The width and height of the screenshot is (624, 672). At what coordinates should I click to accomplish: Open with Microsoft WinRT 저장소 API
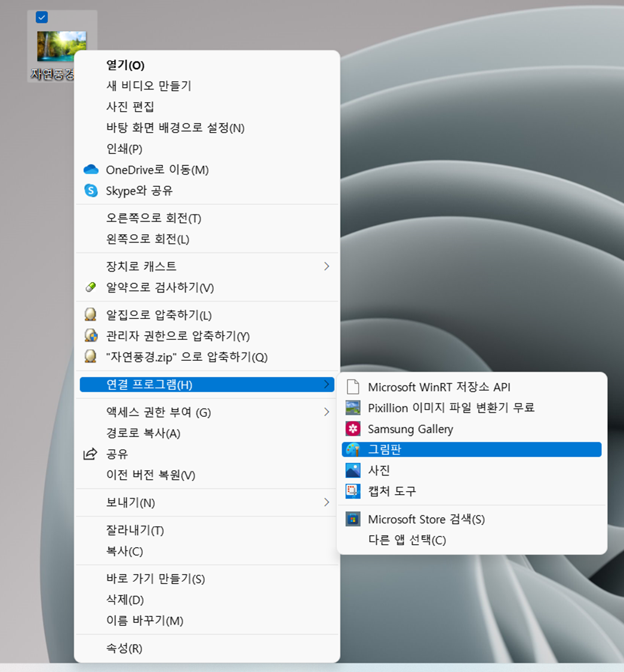tap(471, 387)
